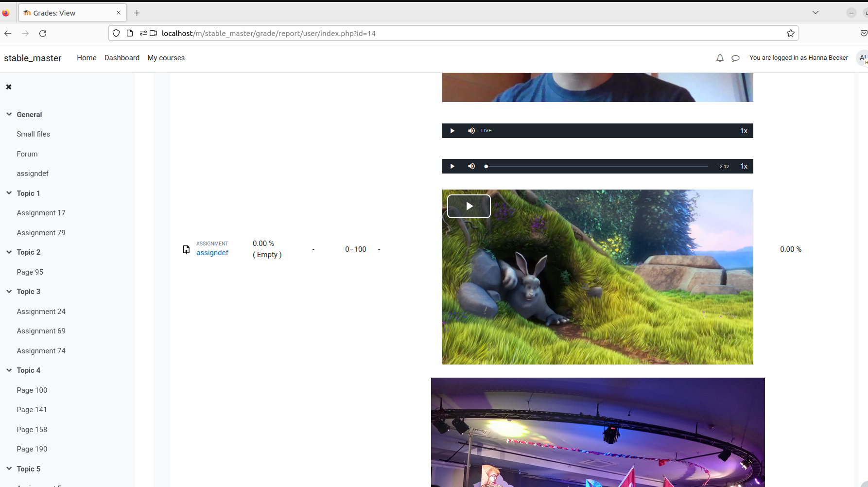Open a new browser tab
Screen dimensions: 868x487
(137, 13)
